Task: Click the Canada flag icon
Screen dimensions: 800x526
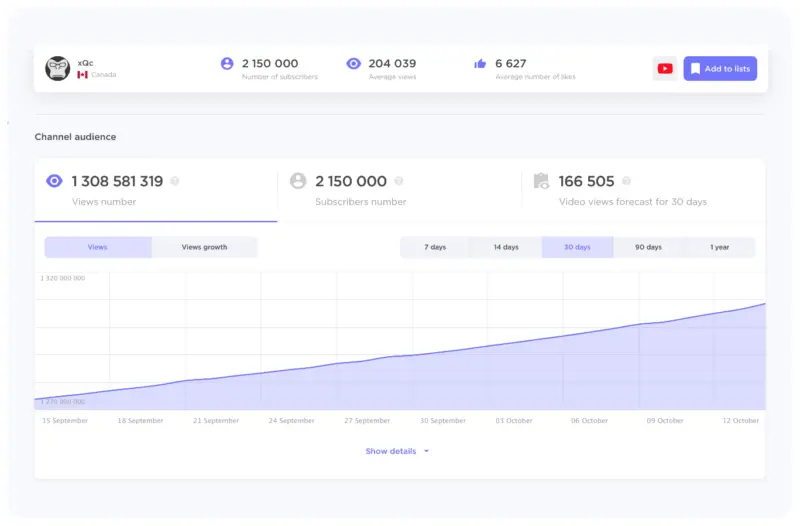Action: tap(82, 75)
